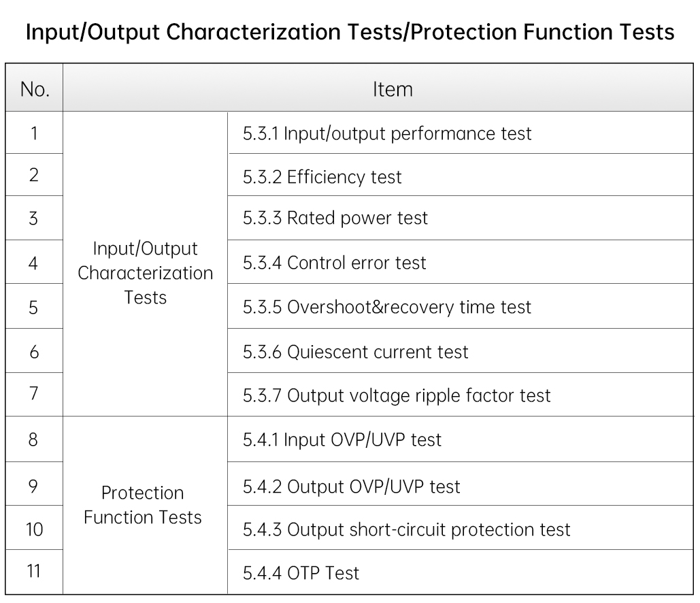Select '5.3.1 Input/output performance test' row
The height and width of the screenshot is (603, 700).
387,133
